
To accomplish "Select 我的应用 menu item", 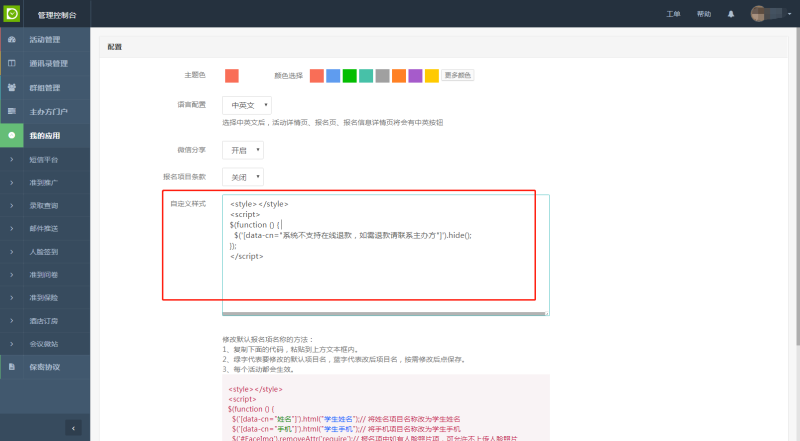I will (45, 135).
